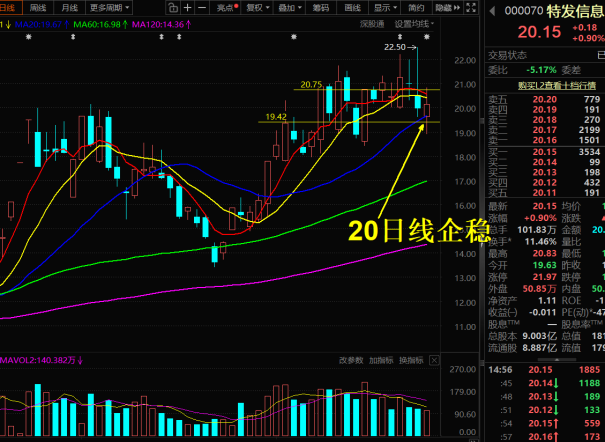The width and height of the screenshot is (605, 442).
Task: Select the 卖五 price 20.20
Action: point(544,99)
